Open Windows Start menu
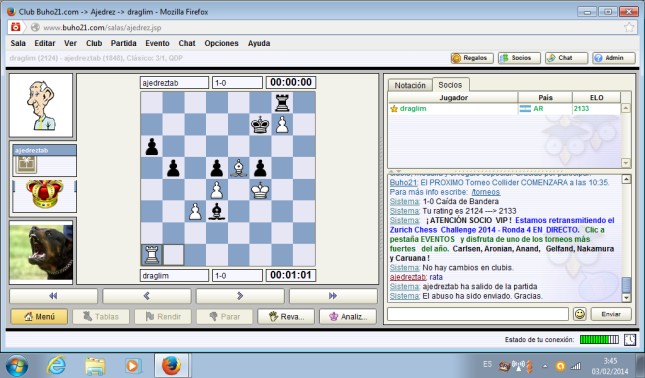The height and width of the screenshot is (378, 645). tap(17, 366)
